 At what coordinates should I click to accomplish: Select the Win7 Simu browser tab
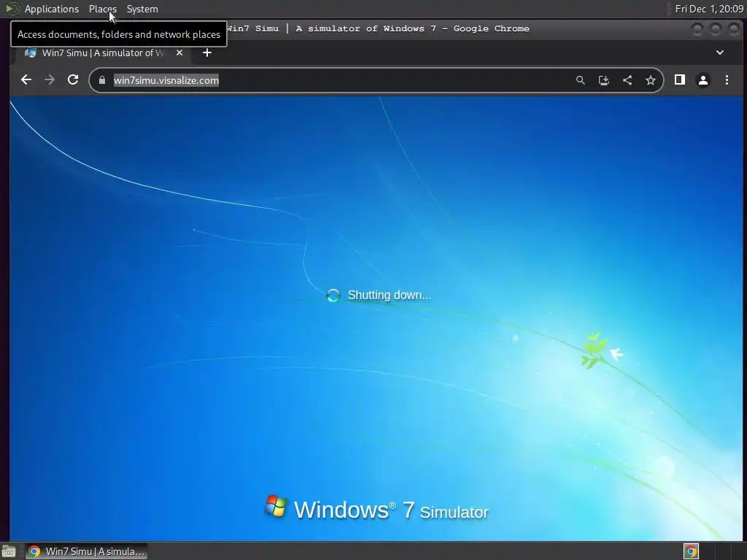(x=103, y=52)
